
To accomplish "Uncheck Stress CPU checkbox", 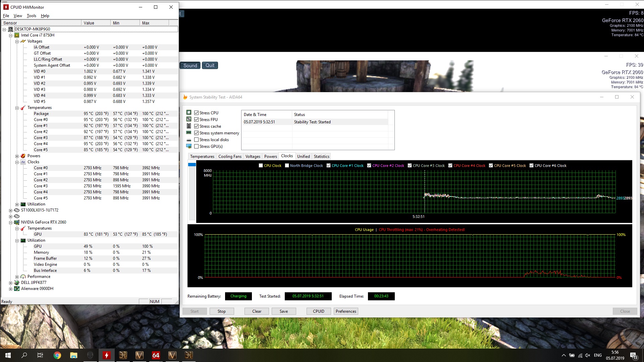I will coord(197,113).
